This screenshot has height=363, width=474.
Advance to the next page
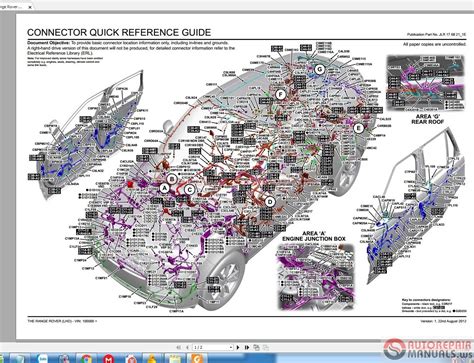238,347
